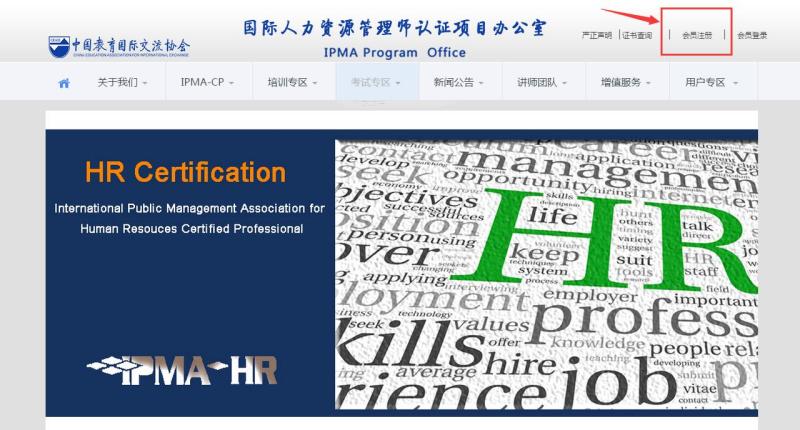Click 'International Public Management Association for' line
Image resolution: width=800 pixels, height=430 pixels.
coord(189,208)
